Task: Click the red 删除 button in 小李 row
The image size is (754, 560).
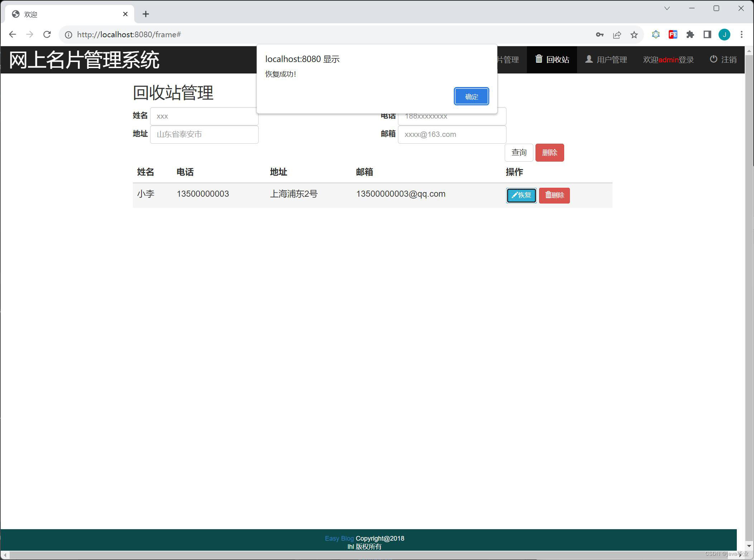Action: click(x=554, y=195)
